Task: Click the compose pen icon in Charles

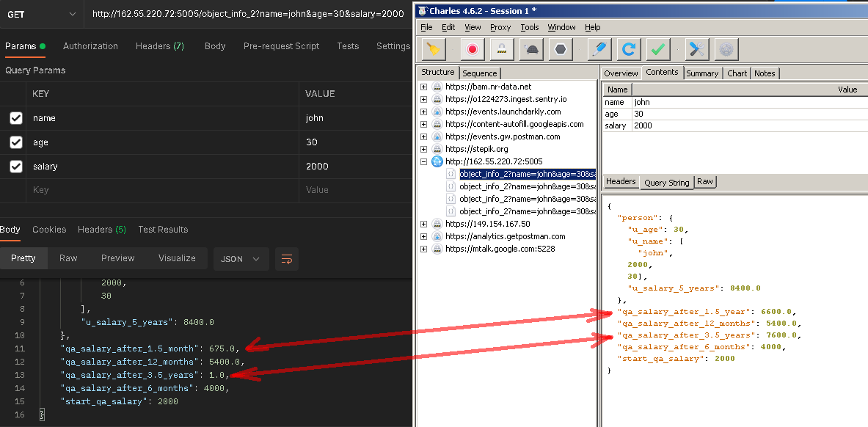Action: click(599, 49)
